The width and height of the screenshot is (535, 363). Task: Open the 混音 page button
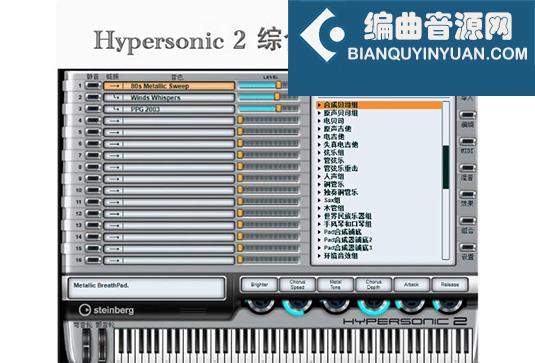[x=467, y=168]
